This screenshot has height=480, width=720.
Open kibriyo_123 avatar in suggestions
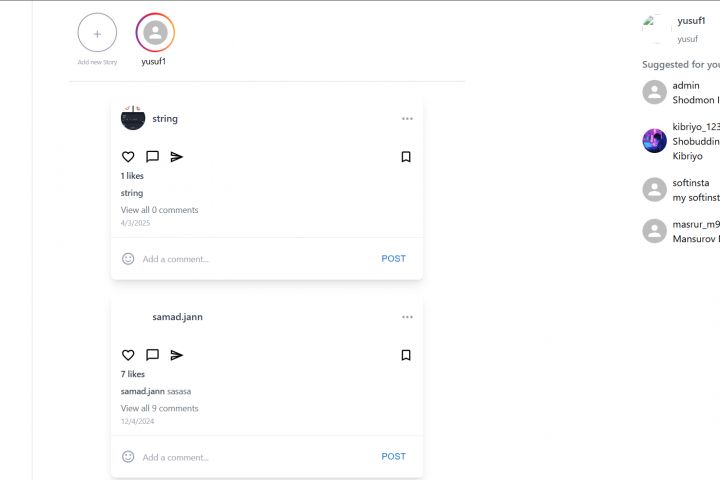(x=654, y=141)
